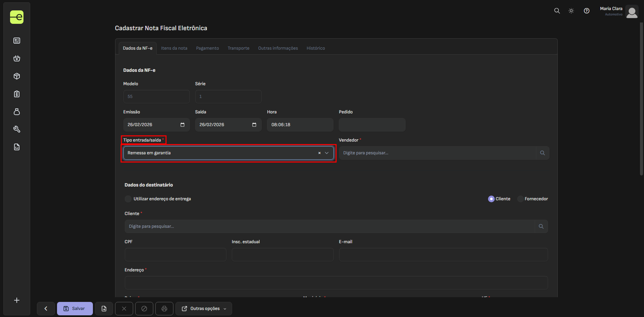Switch to the Itens da nota tab
Image resolution: width=644 pixels, height=317 pixels.
pyautogui.click(x=174, y=48)
